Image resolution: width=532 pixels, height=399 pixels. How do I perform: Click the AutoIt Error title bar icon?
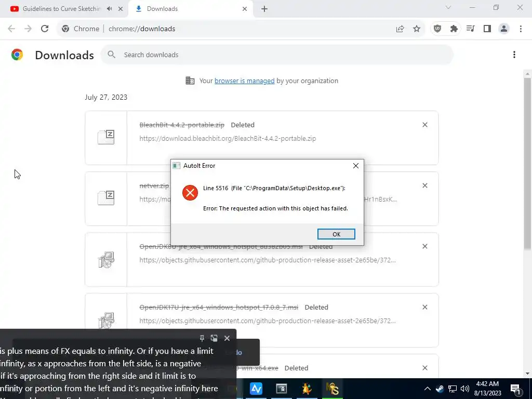(x=177, y=166)
